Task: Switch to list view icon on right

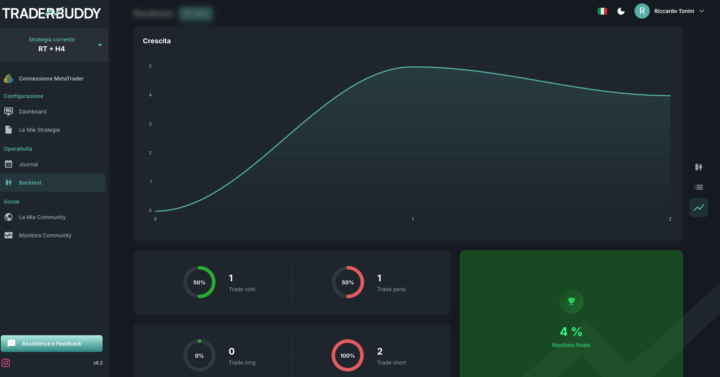Action: (x=698, y=187)
